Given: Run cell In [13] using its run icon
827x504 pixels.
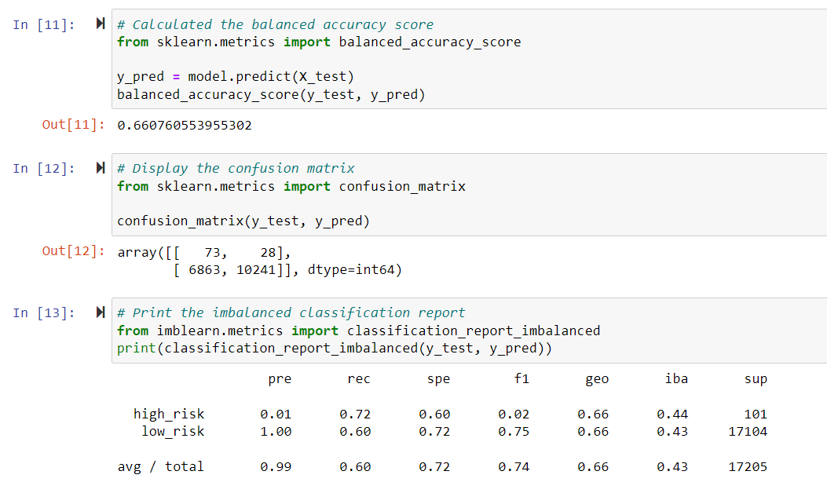Looking at the screenshot, I should click(101, 312).
